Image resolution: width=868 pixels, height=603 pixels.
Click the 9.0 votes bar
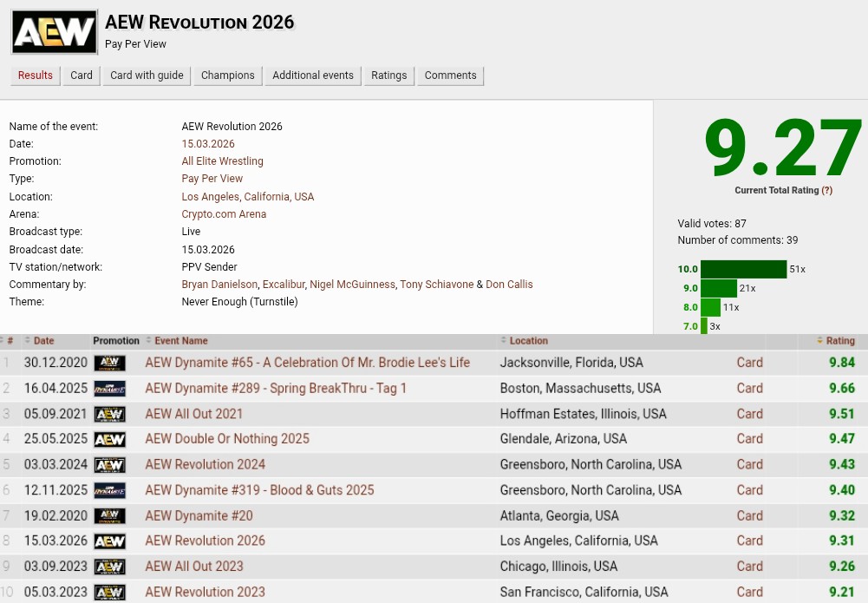[719, 289]
